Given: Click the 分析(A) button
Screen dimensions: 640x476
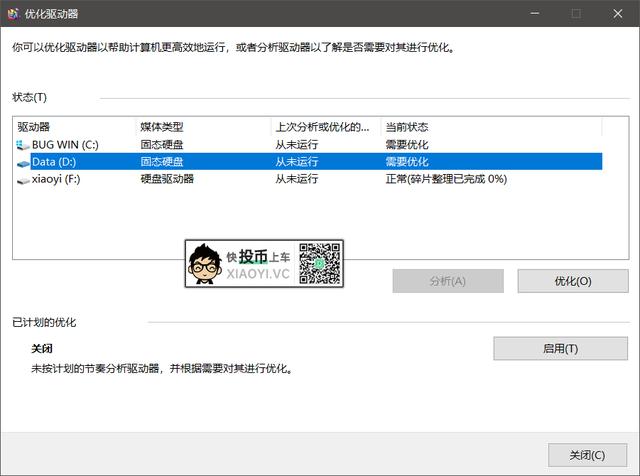Looking at the screenshot, I should 448,281.
